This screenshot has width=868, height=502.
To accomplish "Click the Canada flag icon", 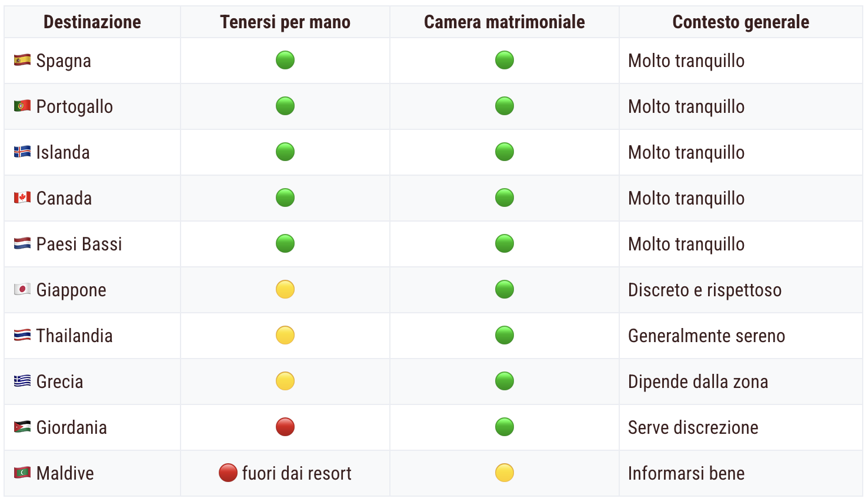I will tap(22, 198).
